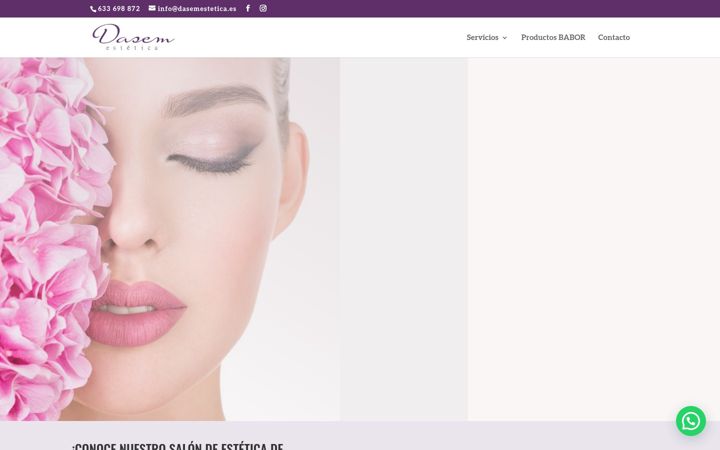This screenshot has height=450, width=720.
Task: Open the Servicios menu item
Action: point(482,38)
